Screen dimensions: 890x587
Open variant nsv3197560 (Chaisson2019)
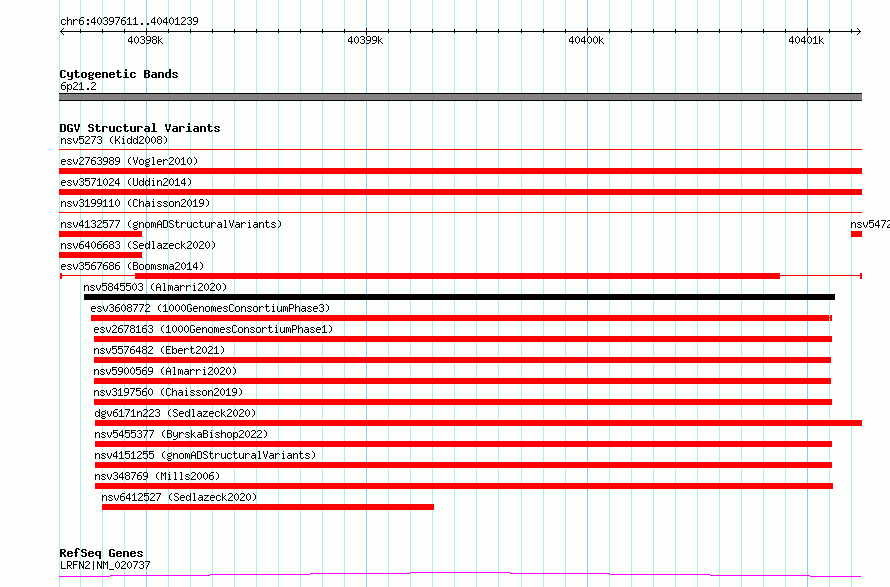(x=168, y=392)
